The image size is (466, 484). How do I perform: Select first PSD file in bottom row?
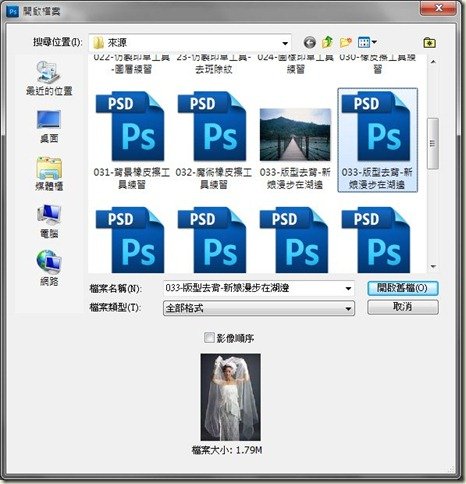130,240
